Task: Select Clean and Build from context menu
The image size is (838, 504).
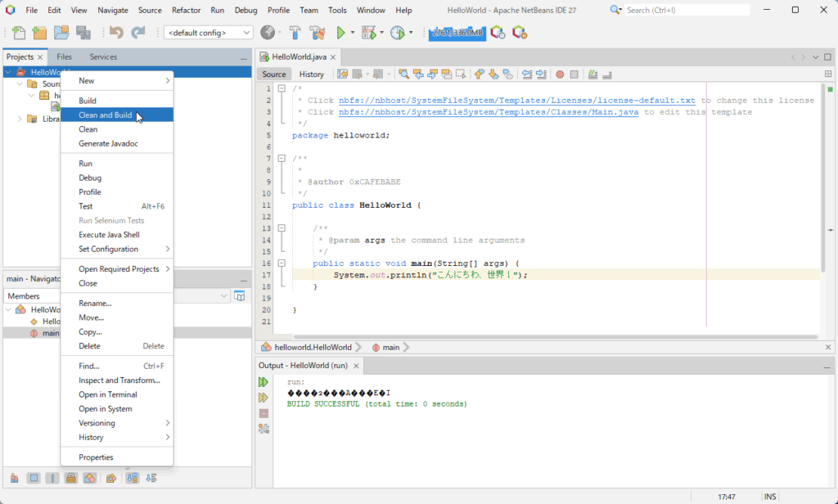Action: tap(105, 115)
